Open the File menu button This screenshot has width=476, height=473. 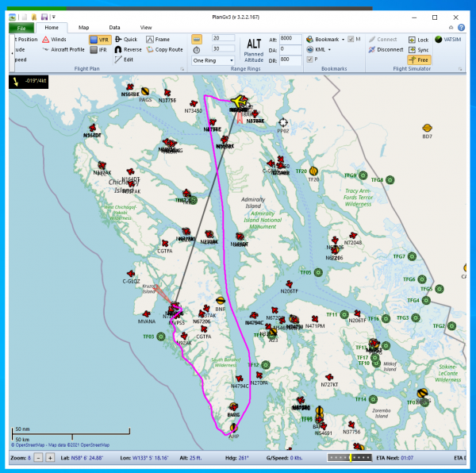coord(21,27)
